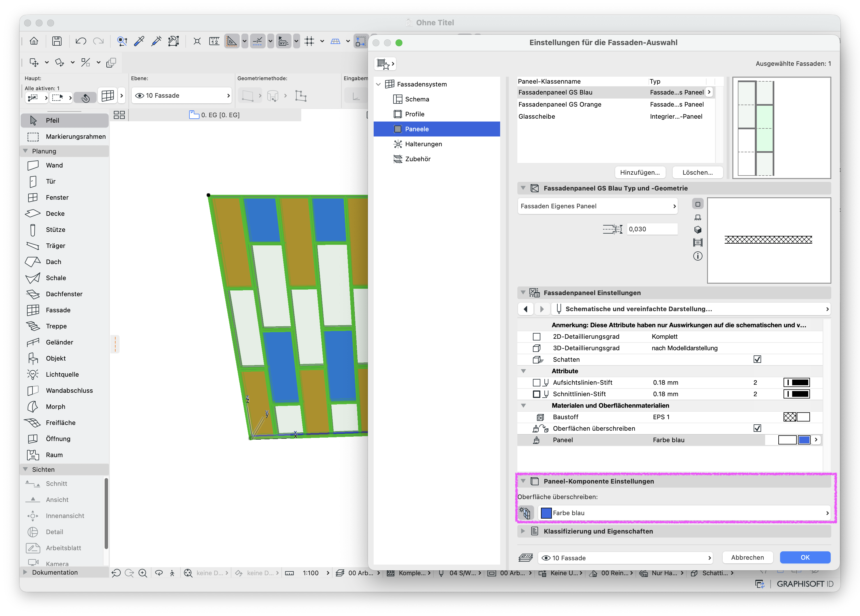Collapse the Fassadenpaneel Einstellungen section
860x616 pixels.
coord(523,293)
